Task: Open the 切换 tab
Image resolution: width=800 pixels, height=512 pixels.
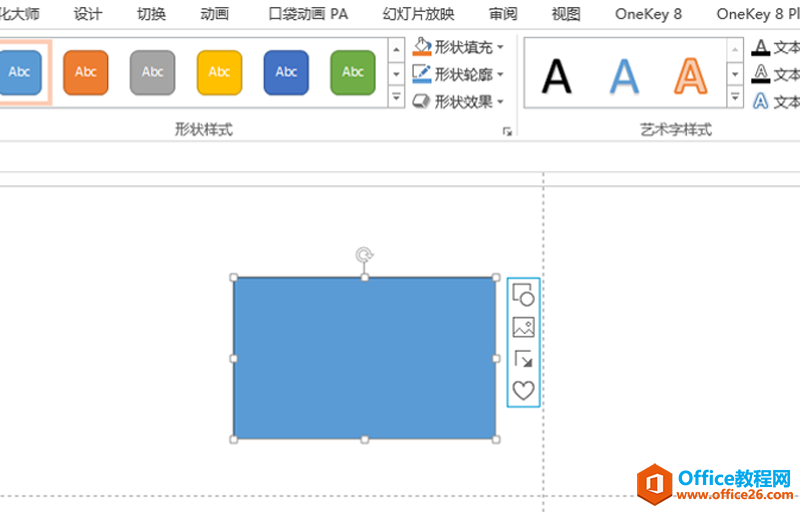Action: coord(152,14)
